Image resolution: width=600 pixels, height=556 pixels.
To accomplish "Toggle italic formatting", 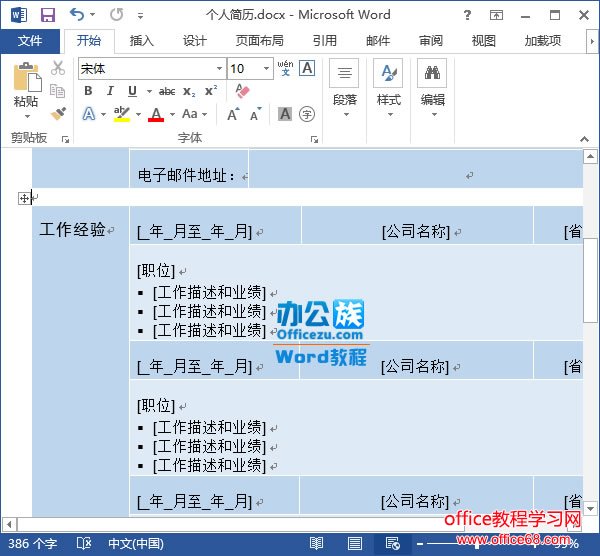I will tap(110, 91).
